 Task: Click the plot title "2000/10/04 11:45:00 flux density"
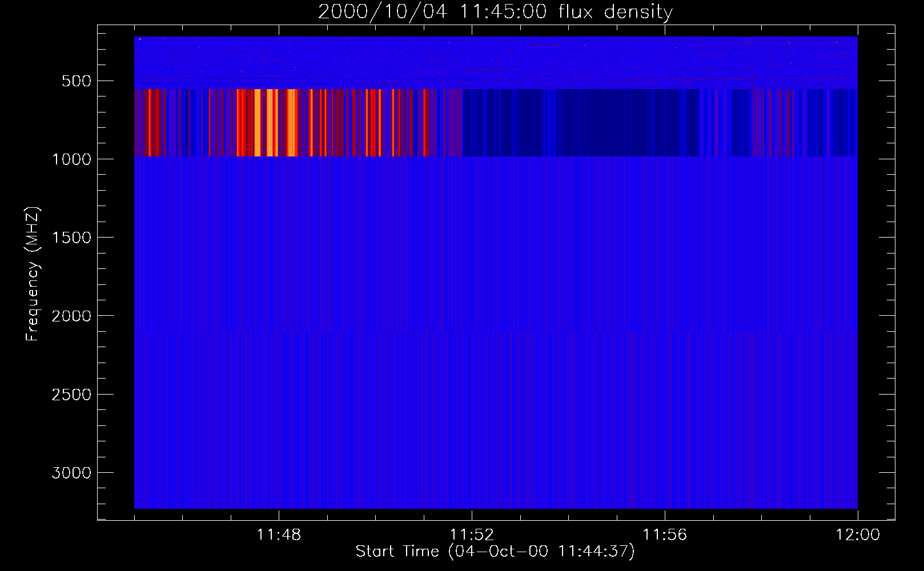coord(495,12)
